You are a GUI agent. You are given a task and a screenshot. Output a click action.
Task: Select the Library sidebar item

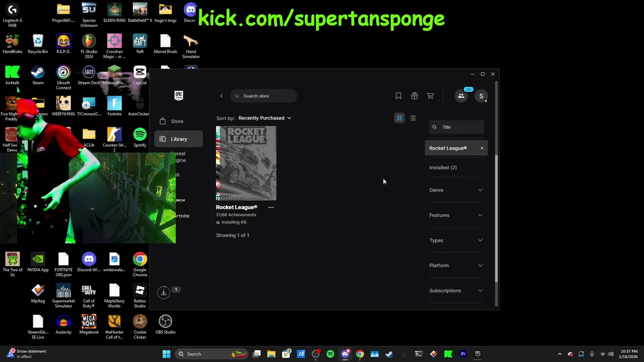point(179,139)
